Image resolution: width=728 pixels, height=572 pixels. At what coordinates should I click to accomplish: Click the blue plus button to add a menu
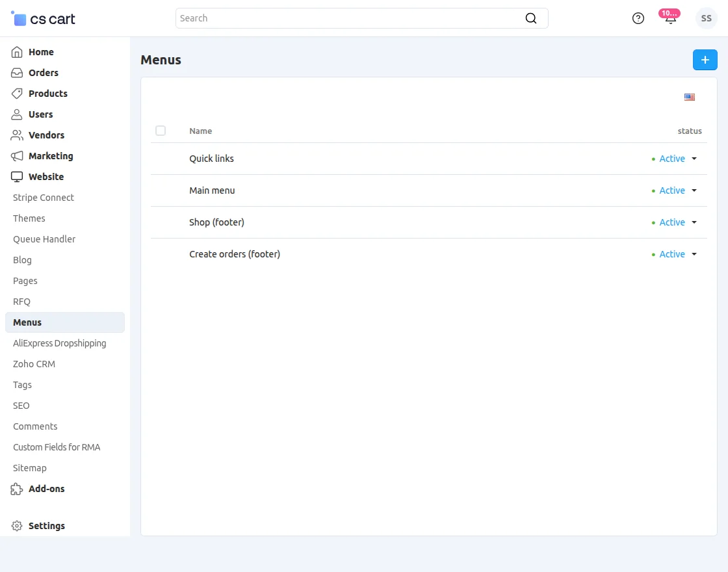[705, 59]
